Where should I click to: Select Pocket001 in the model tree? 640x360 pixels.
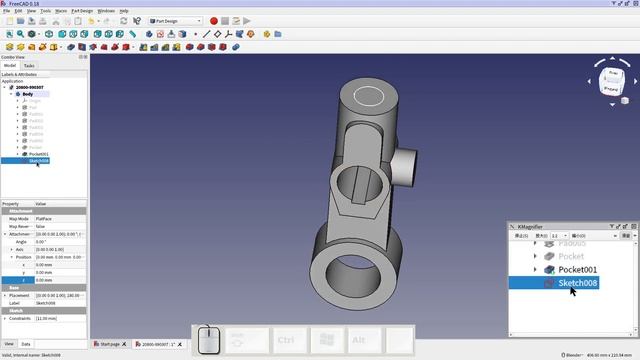pos(39,154)
